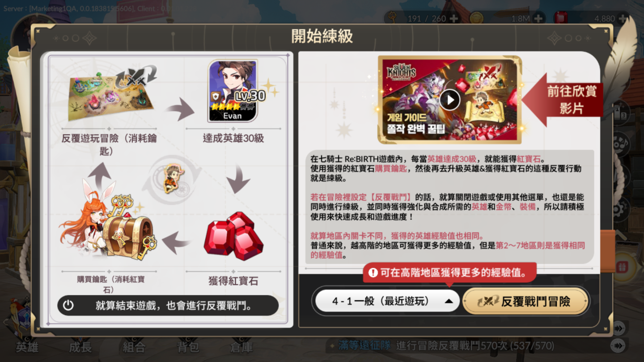644x362 pixels.
Task: Open the 背包 inventory tab
Action: point(188,347)
